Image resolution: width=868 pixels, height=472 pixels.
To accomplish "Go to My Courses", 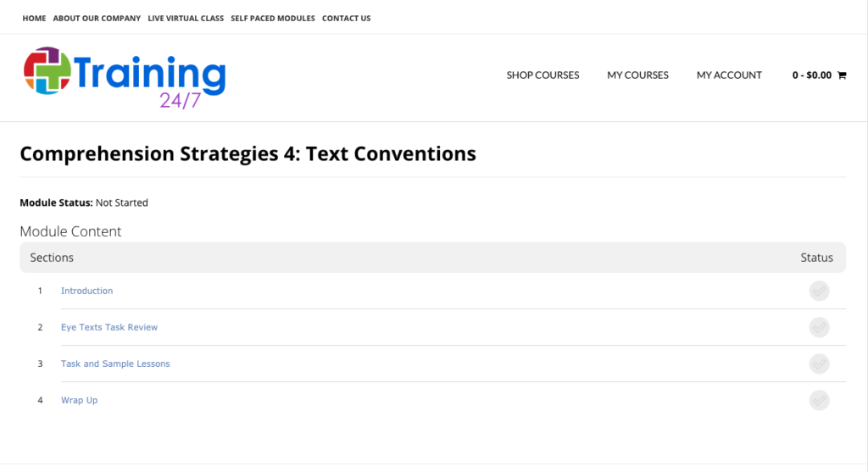I will click(x=637, y=75).
